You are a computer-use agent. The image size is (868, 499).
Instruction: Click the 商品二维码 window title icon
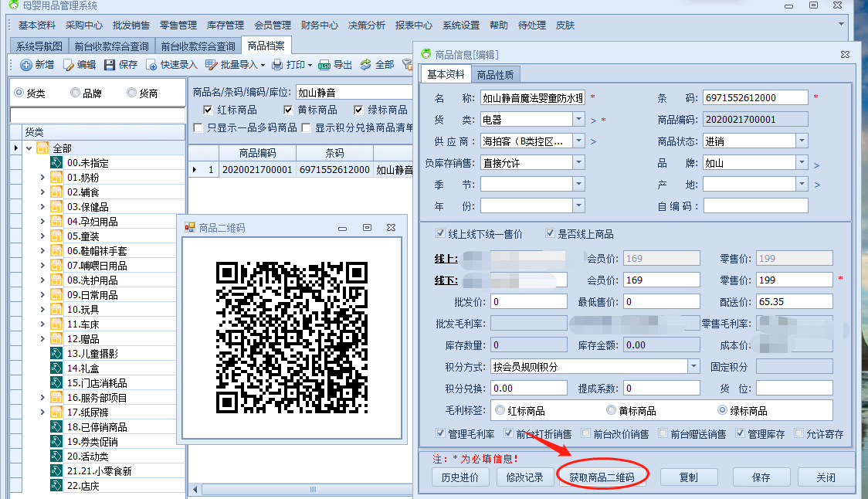tap(190, 228)
